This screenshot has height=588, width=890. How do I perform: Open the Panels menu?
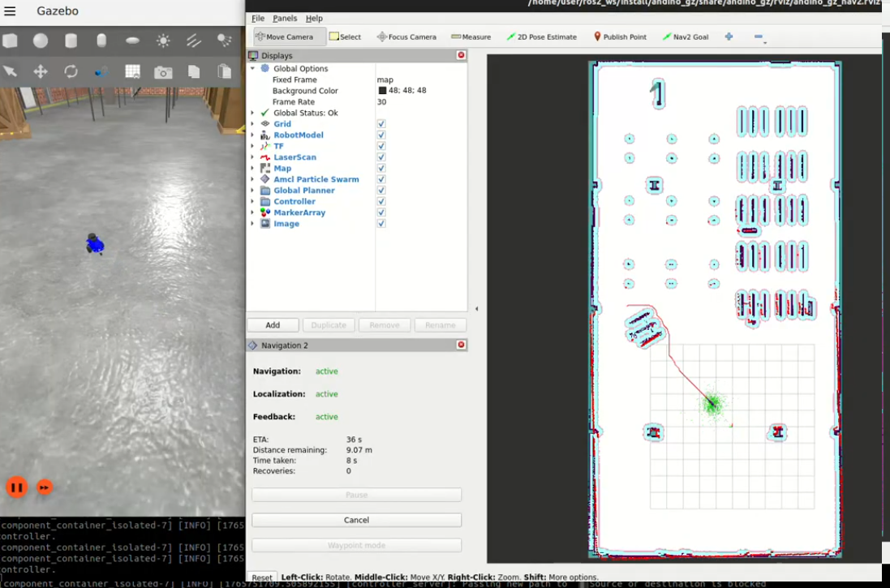point(285,18)
